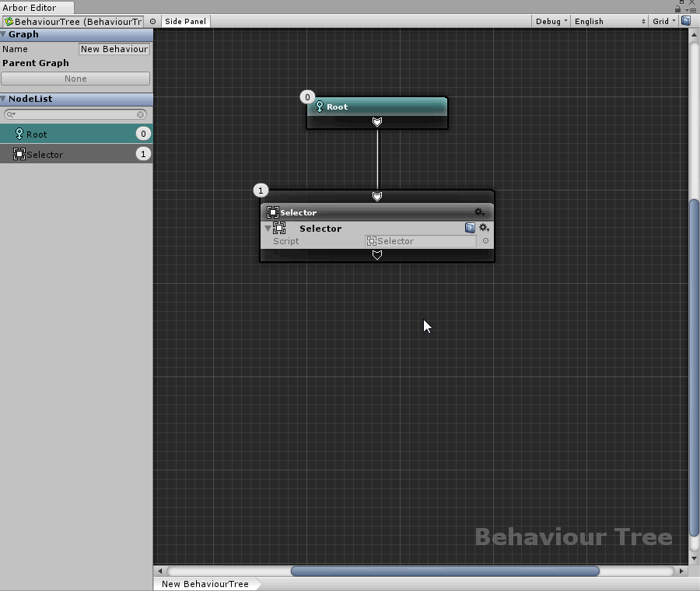Open the Debug dropdown
The height and width of the screenshot is (591, 700).
coord(551,22)
